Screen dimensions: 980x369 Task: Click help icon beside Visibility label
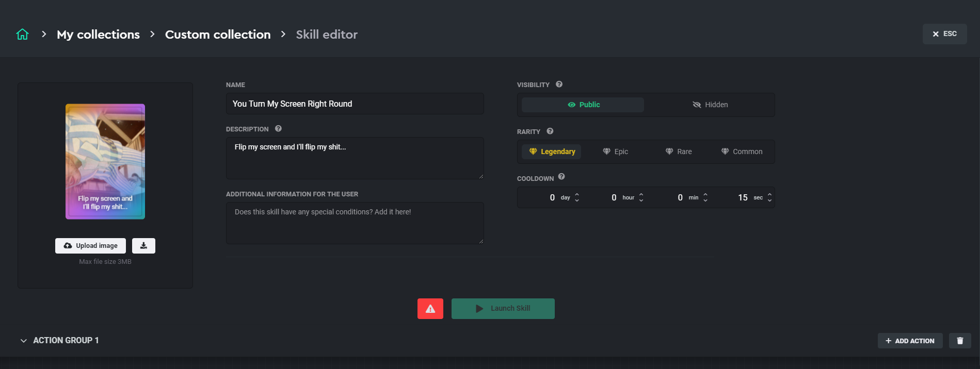tap(559, 85)
